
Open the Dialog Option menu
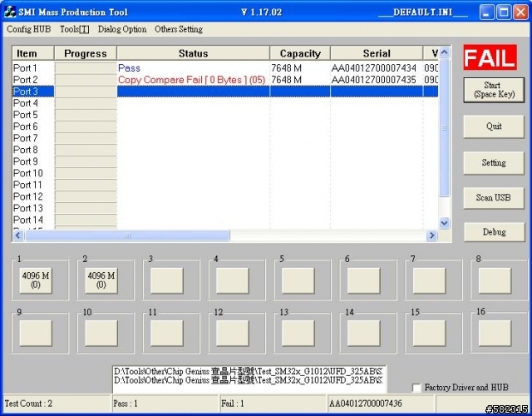point(122,29)
